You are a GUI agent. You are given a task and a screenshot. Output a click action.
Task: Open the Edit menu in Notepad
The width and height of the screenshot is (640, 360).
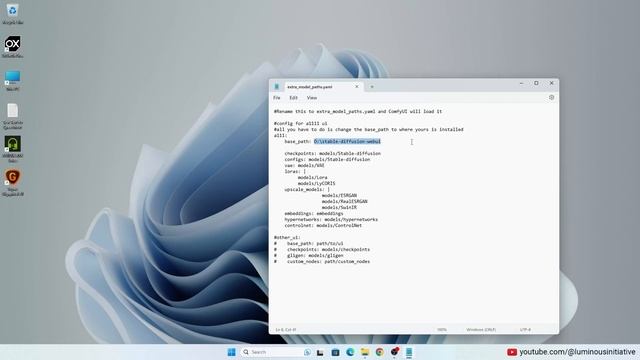pos(293,98)
